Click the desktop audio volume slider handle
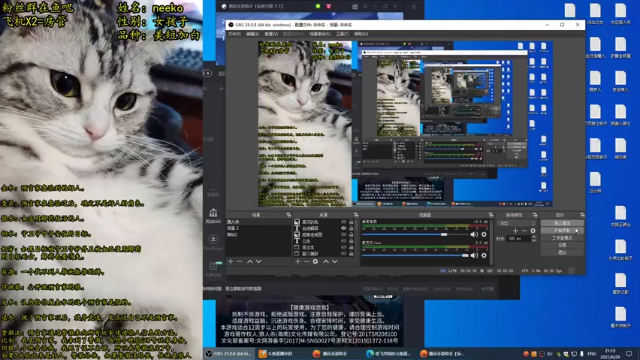This screenshot has height=360, width=640. click(x=444, y=234)
